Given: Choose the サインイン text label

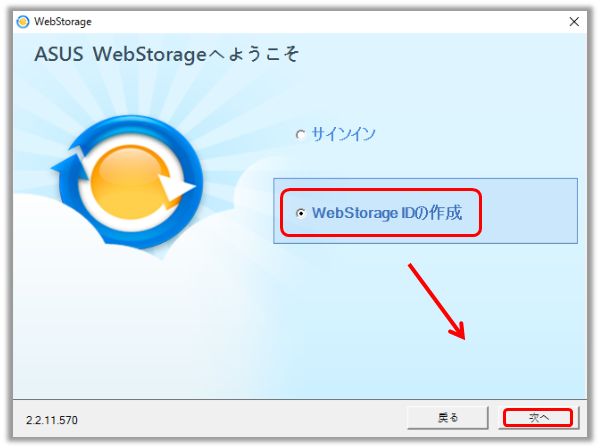Looking at the screenshot, I should click(343, 134).
